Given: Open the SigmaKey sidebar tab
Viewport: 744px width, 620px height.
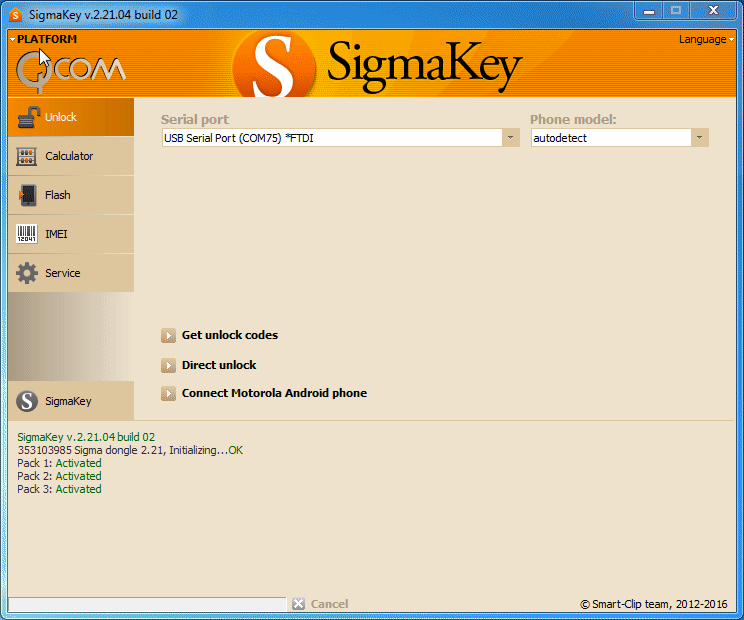Looking at the screenshot, I should pos(71,401).
